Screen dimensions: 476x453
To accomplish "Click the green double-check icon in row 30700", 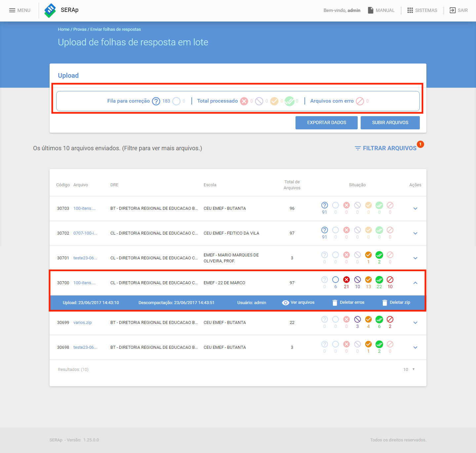I will [x=379, y=280].
